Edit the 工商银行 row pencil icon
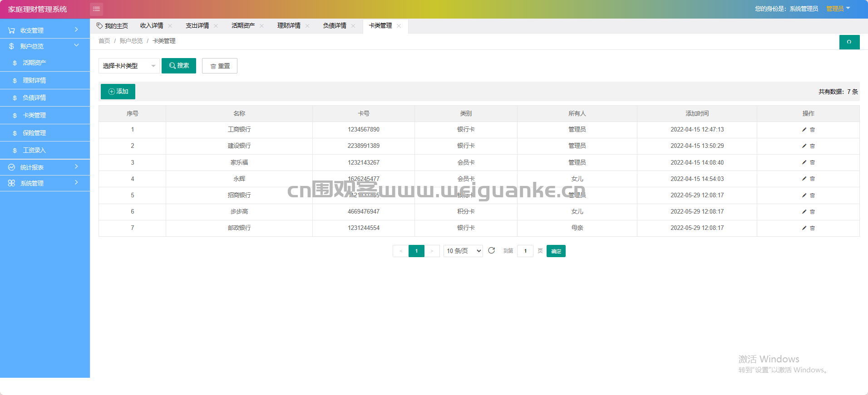This screenshot has width=868, height=395. [804, 130]
